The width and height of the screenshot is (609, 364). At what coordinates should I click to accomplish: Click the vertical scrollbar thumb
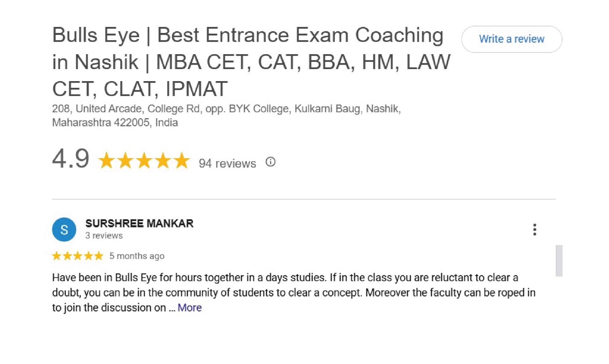559,260
